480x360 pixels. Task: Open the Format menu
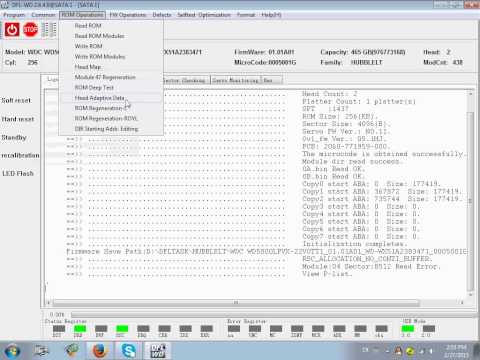246,15
